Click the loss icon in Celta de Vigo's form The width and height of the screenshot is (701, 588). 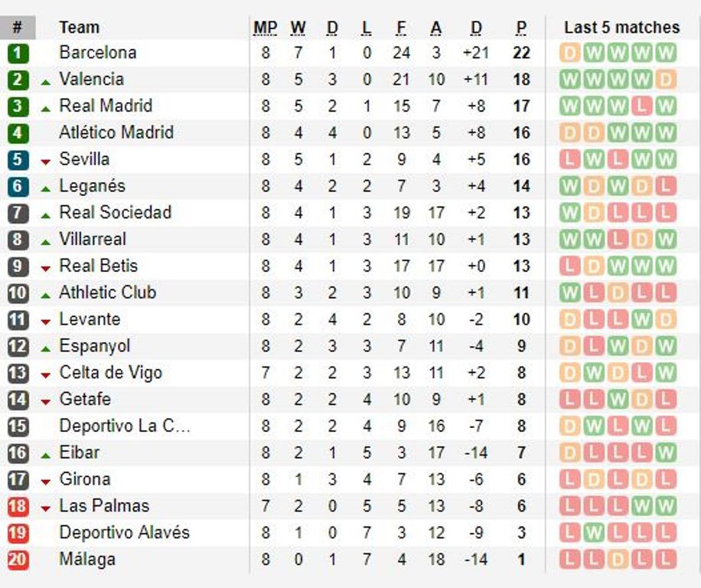[643, 373]
